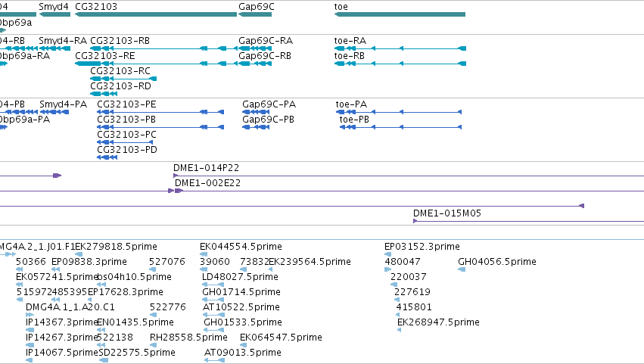Click EST SD22575.5prime
Image resolution: width=644 pixels, height=364 pixels.
(x=137, y=353)
